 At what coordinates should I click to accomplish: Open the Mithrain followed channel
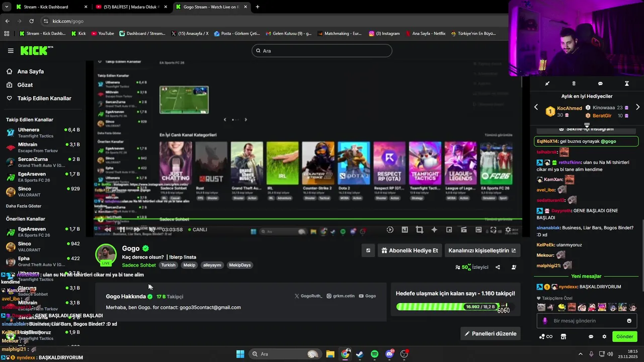tap(43, 147)
